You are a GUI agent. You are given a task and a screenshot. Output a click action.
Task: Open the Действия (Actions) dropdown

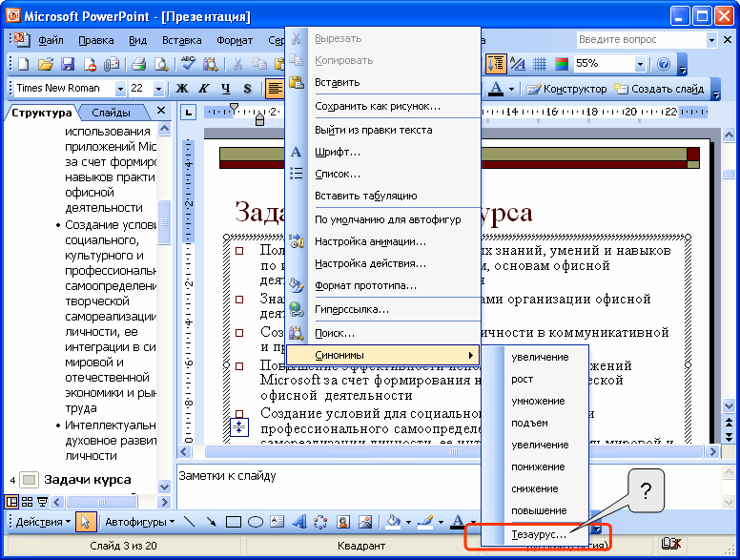pyautogui.click(x=43, y=522)
